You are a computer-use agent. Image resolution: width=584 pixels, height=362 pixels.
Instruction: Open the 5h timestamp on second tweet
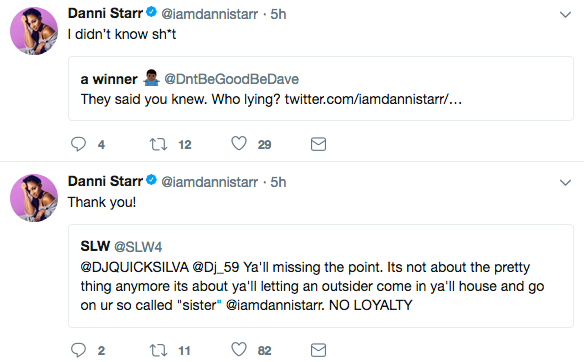click(278, 182)
